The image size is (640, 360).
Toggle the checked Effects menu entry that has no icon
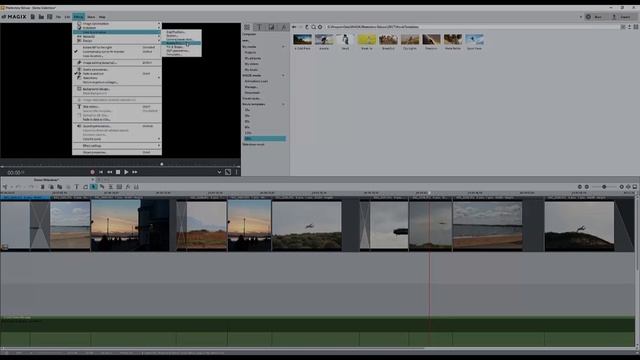(117, 52)
